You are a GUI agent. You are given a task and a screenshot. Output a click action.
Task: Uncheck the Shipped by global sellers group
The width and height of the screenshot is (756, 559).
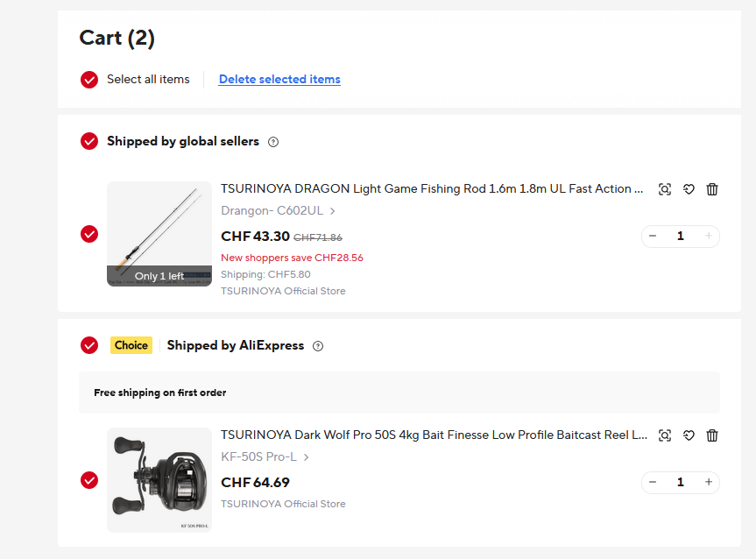point(89,141)
